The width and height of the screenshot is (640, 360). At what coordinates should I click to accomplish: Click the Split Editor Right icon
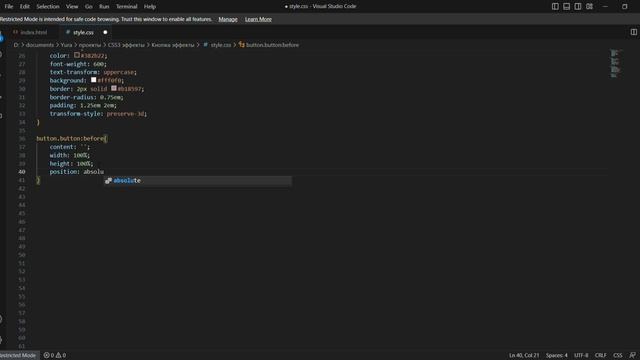click(633, 32)
